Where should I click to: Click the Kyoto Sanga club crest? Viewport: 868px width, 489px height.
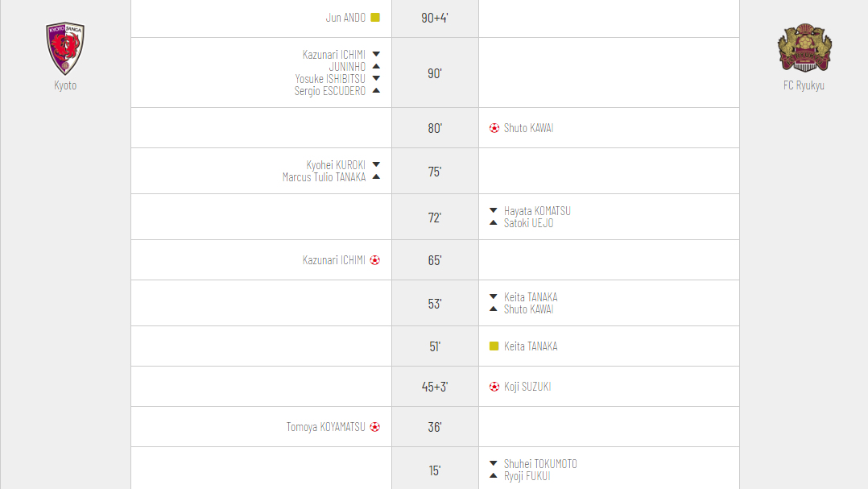[65, 48]
